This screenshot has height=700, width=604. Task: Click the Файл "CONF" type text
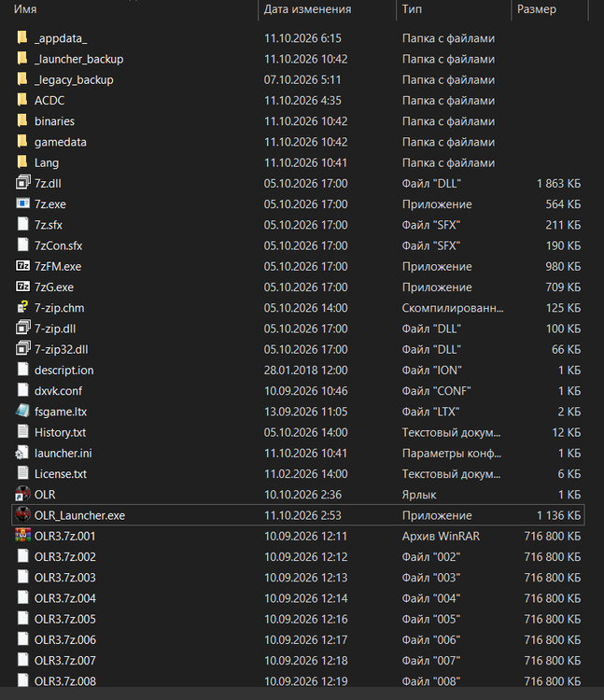click(436, 391)
